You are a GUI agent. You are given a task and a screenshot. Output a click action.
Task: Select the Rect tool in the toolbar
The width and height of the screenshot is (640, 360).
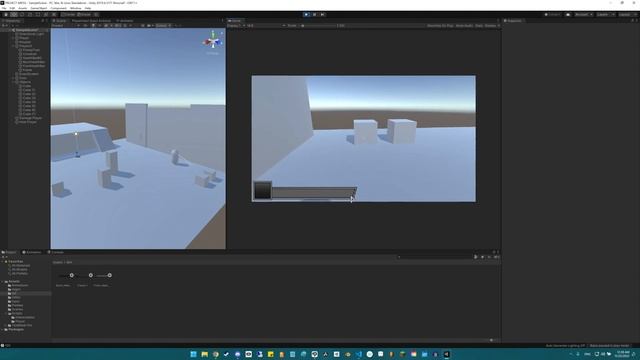(x=38, y=14)
